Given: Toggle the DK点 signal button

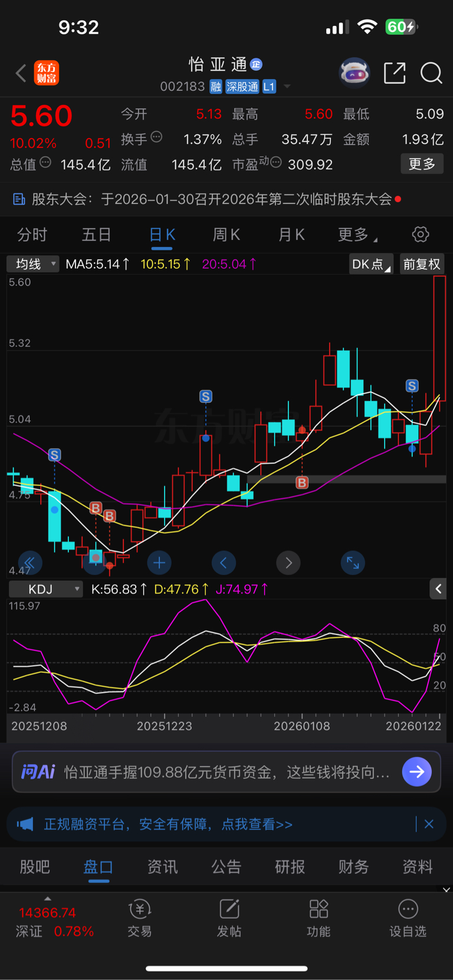Looking at the screenshot, I should point(371,264).
